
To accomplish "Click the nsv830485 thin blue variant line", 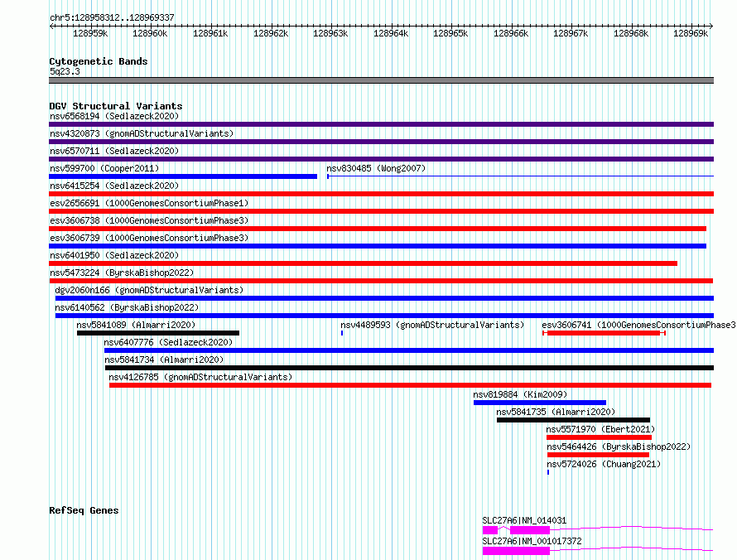I will coord(520,176).
